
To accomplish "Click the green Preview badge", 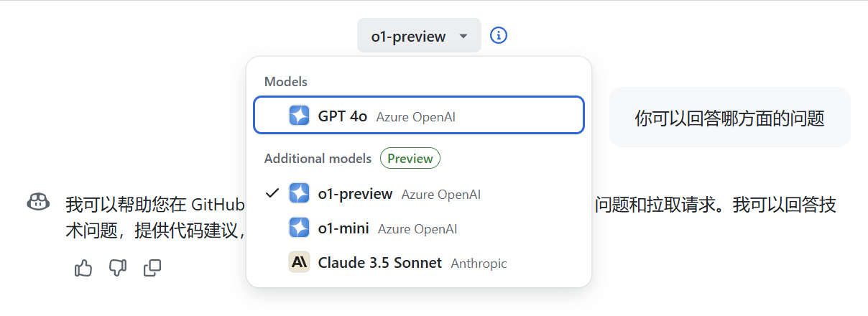I will [x=410, y=158].
